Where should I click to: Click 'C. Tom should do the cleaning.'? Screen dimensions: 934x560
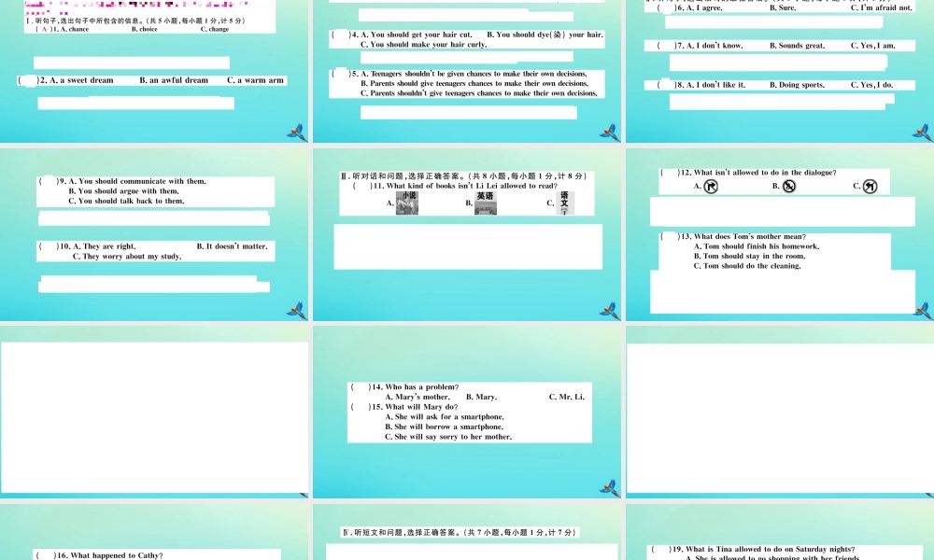click(x=747, y=266)
